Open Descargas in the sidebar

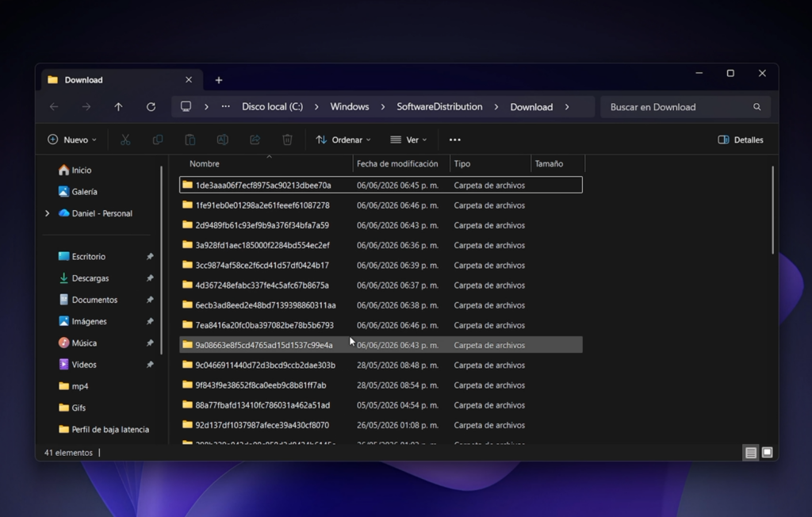tap(84, 278)
